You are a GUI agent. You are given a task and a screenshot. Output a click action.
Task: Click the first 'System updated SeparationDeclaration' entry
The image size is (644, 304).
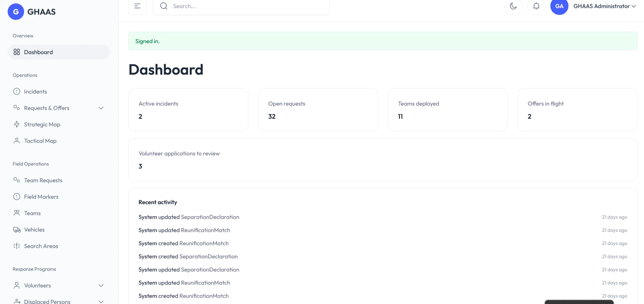[189, 217]
